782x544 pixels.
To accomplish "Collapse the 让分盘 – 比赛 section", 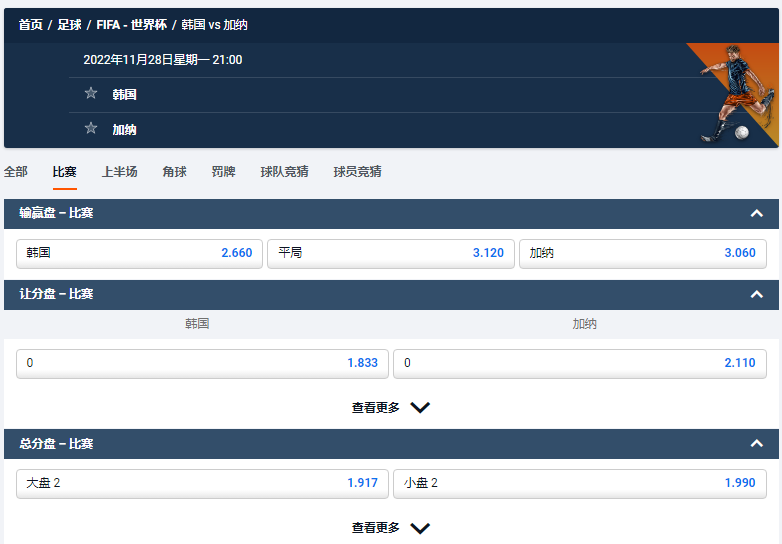I will (757, 294).
